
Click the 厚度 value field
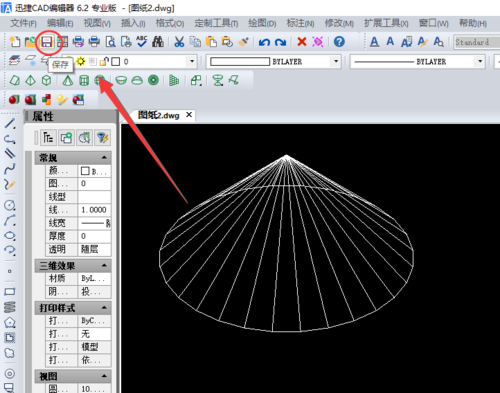pos(94,236)
